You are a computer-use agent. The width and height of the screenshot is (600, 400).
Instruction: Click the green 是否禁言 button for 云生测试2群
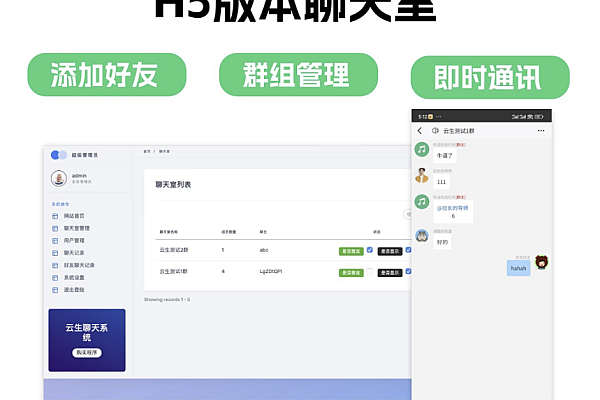(351, 251)
